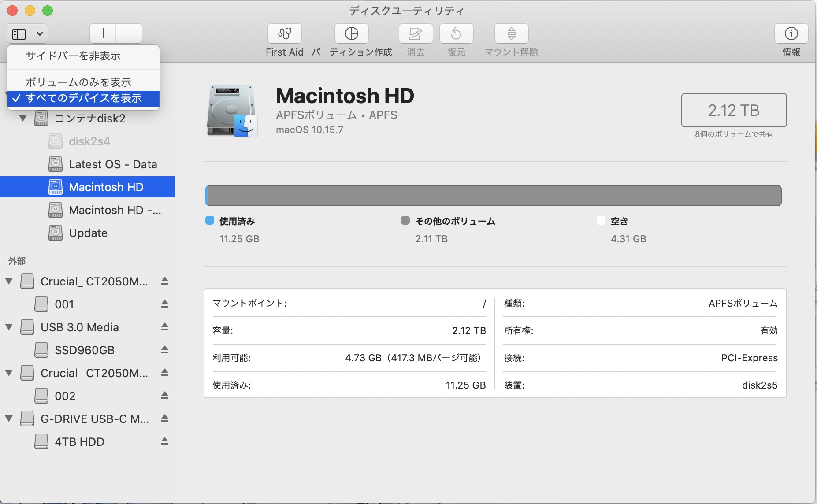Collapse the Crucial disk above 002
This screenshot has height=504, width=817.
(x=9, y=373)
